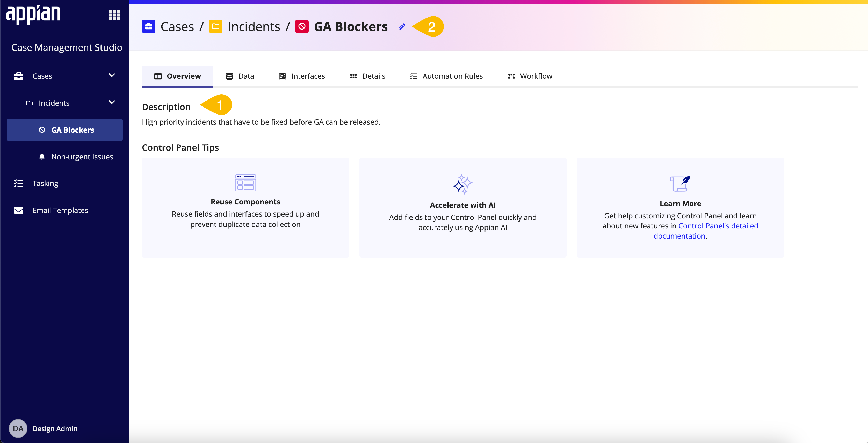The height and width of the screenshot is (443, 868).
Task: Click the Cases briefcase icon in sidebar
Action: 19,76
